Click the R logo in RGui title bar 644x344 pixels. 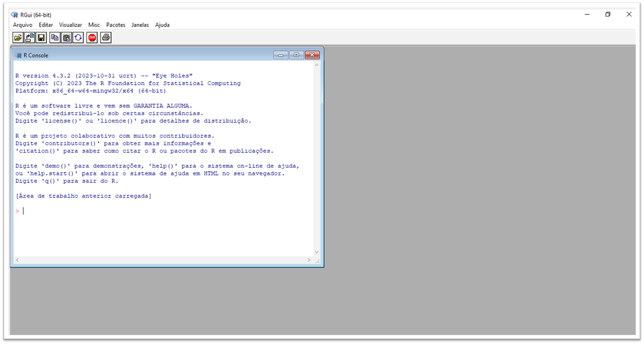coord(14,15)
